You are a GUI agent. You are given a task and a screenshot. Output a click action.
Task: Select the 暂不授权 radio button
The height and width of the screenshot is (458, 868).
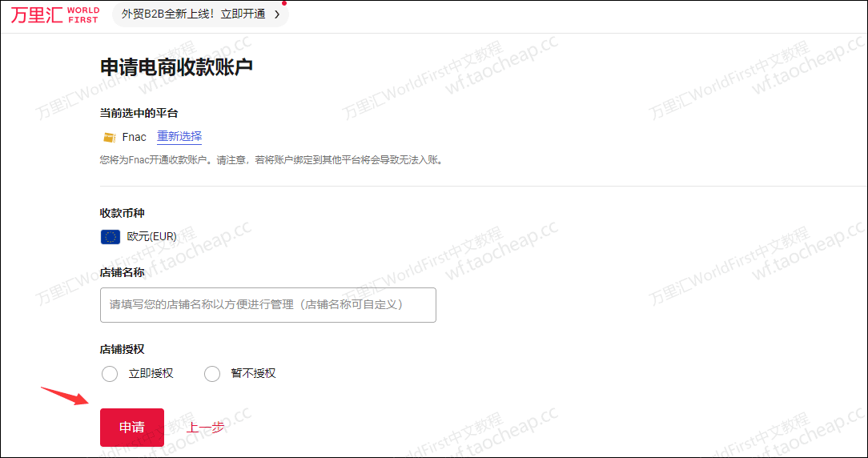(212, 374)
